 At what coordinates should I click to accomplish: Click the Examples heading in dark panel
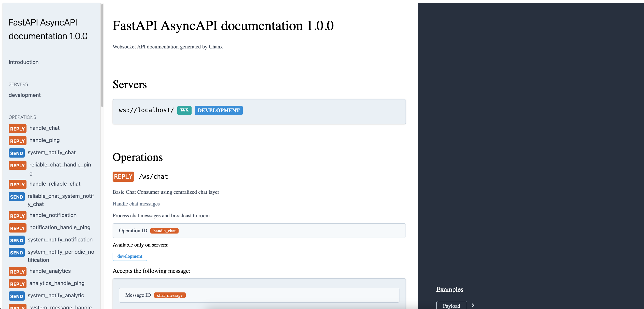[450, 290]
